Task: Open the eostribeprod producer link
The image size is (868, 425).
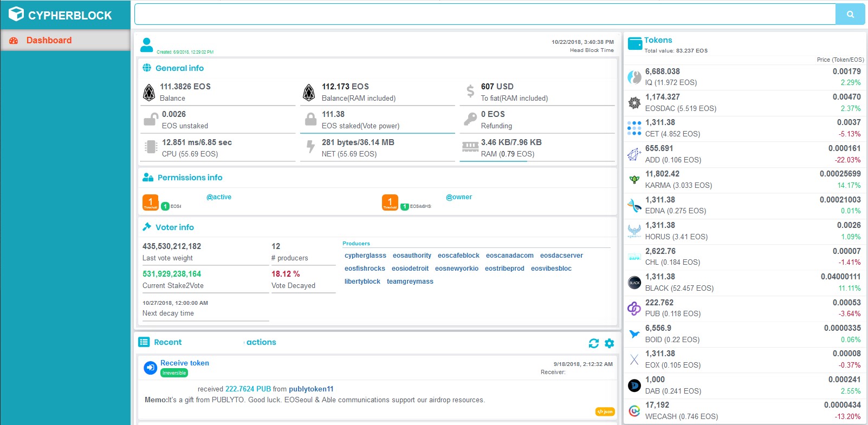Action: coord(504,269)
